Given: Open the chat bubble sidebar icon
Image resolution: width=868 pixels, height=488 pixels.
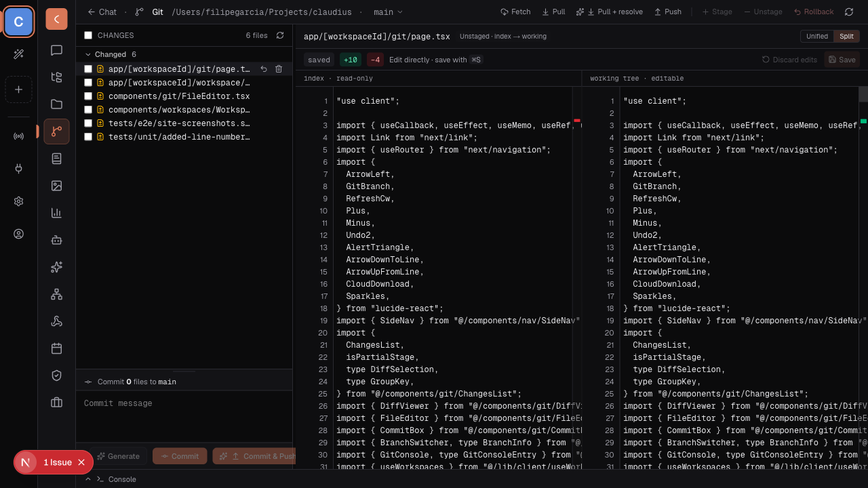Looking at the screenshot, I should click(56, 50).
